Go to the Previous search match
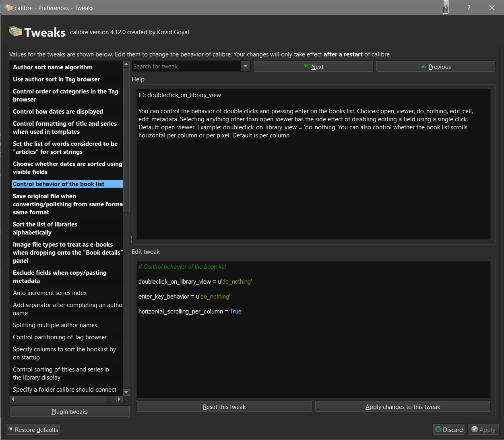This screenshot has width=504, height=440. [x=436, y=66]
